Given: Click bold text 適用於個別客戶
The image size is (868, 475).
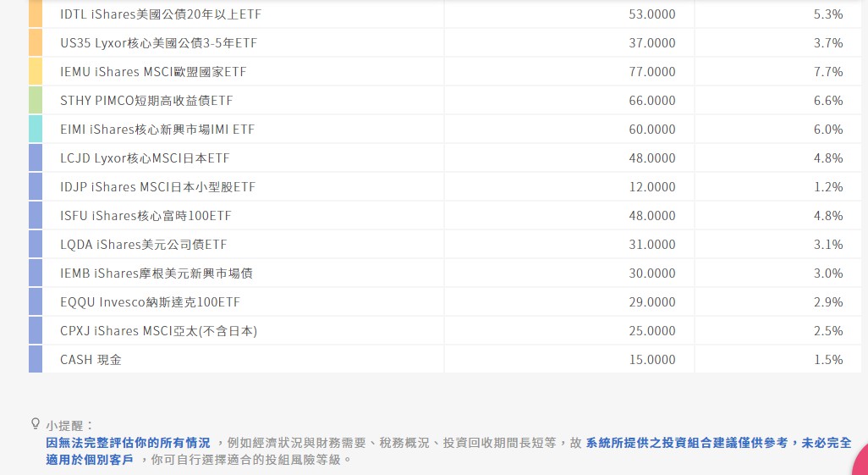Looking at the screenshot, I should [90, 460].
